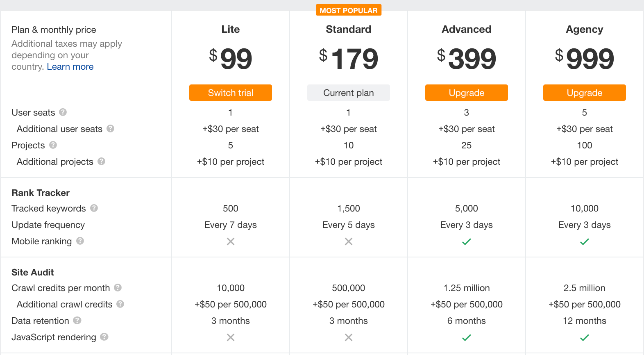The width and height of the screenshot is (644, 355).
Task: Click the question mark beside Projects
Action: pos(53,145)
